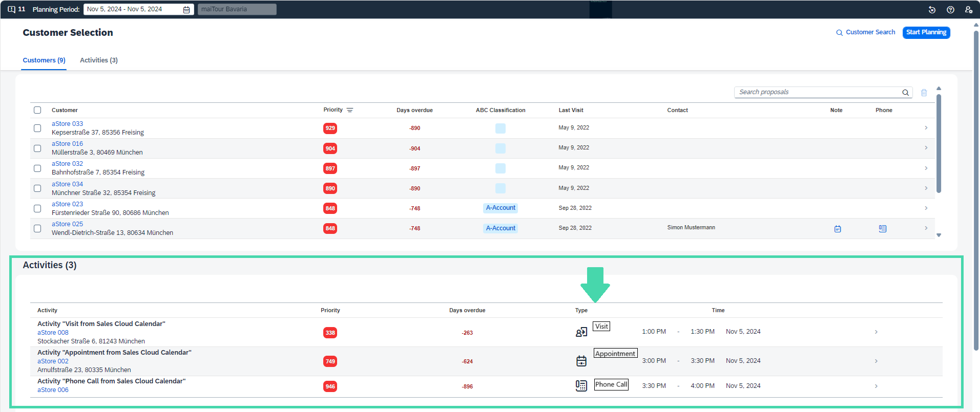This screenshot has width=980, height=412.
Task: Click the Last Visit column header
Action: click(x=571, y=110)
